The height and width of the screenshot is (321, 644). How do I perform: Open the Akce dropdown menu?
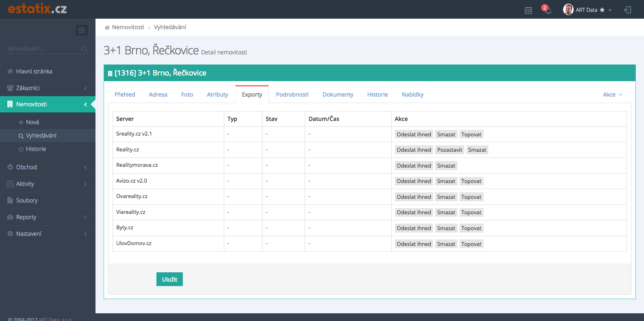[612, 95]
